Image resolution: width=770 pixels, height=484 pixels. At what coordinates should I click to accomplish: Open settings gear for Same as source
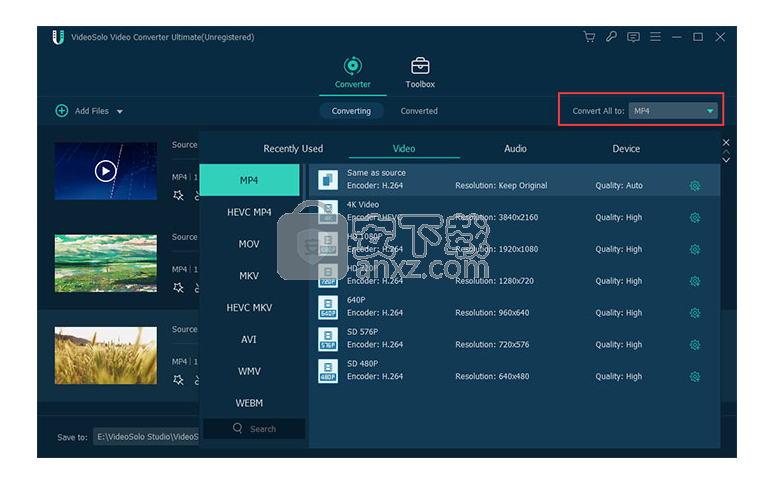(695, 186)
